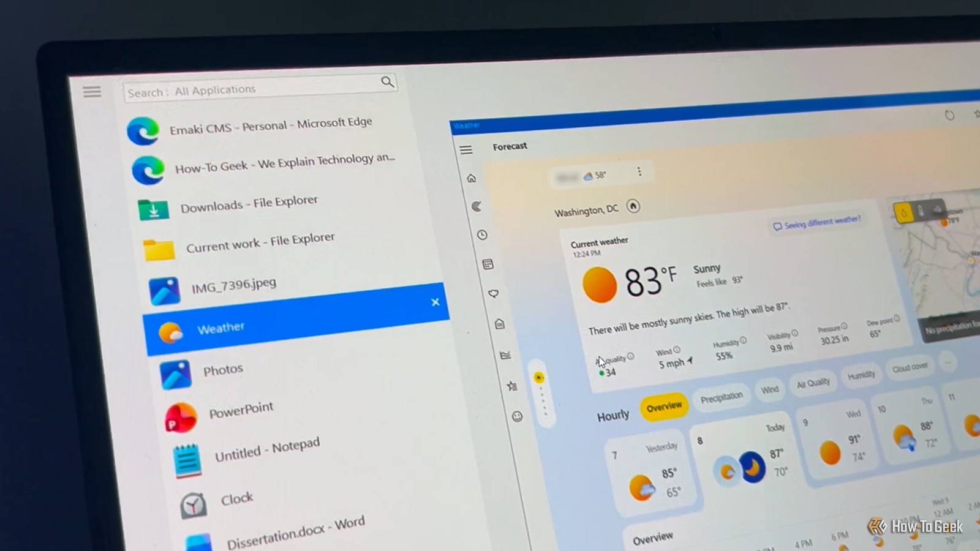Open the calendar icon in Weather sidebar
The width and height of the screenshot is (980, 551).
pyautogui.click(x=488, y=264)
